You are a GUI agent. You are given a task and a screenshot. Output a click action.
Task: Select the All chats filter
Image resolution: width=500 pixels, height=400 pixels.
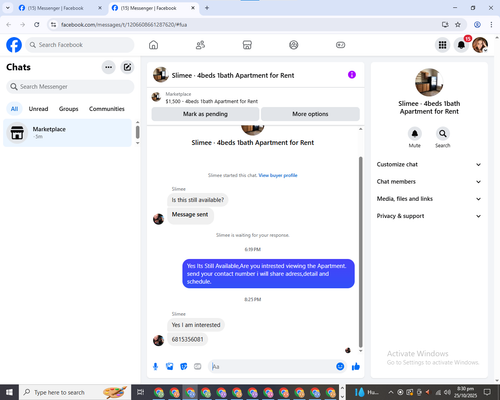point(14,109)
